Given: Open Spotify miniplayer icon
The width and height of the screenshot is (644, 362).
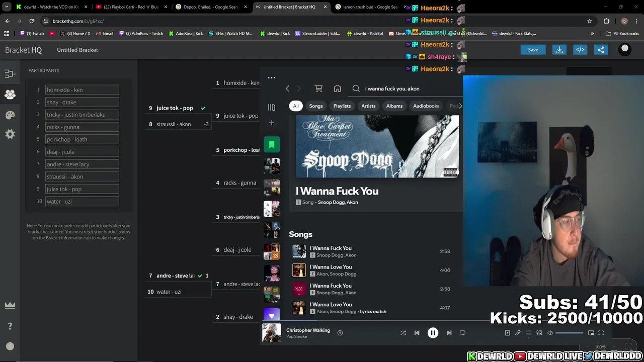Looking at the screenshot, I should tap(591, 333).
